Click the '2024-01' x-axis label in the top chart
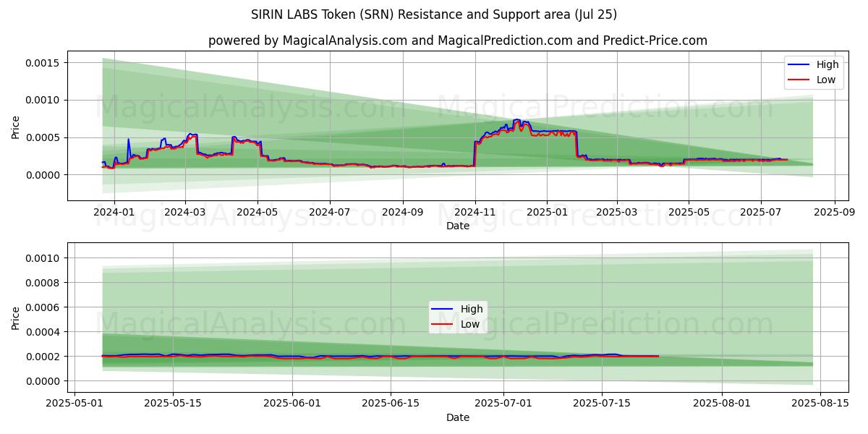The height and width of the screenshot is (434, 868). tap(114, 212)
